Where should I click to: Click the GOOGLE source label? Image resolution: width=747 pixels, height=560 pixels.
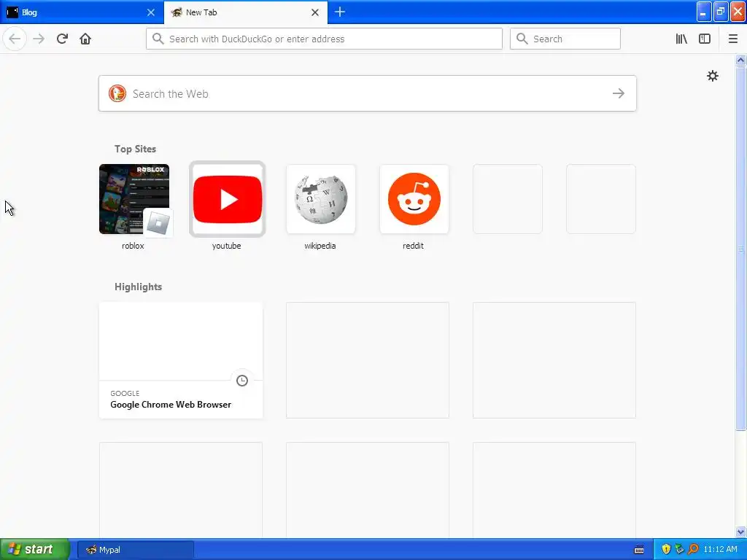(125, 393)
